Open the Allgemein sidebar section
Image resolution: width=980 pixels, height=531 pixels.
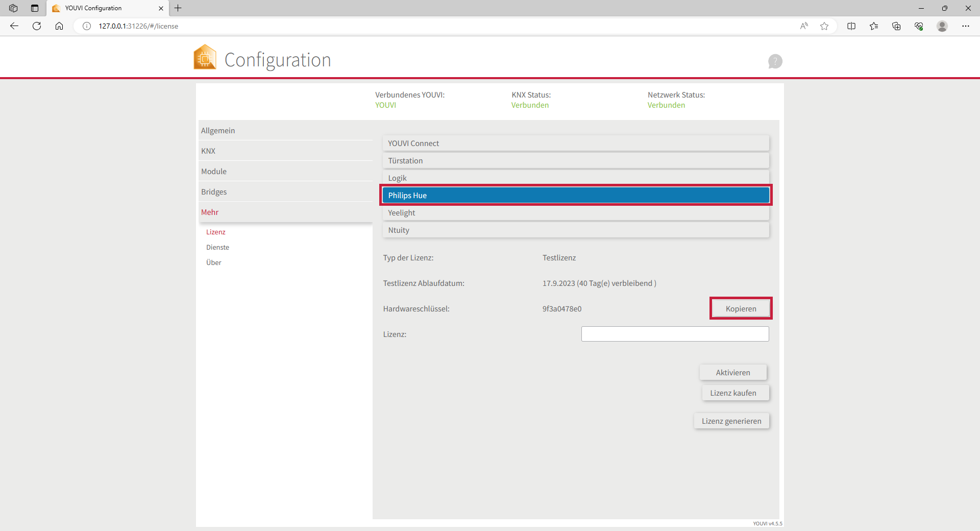coord(286,131)
